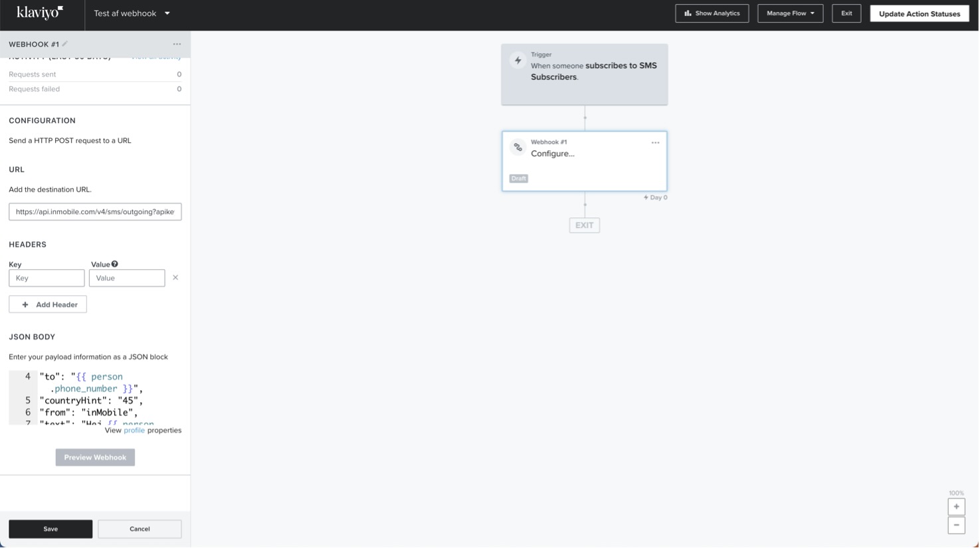980x549 pixels.
Task: Select the Trigger card on canvas
Action: pyautogui.click(x=585, y=74)
